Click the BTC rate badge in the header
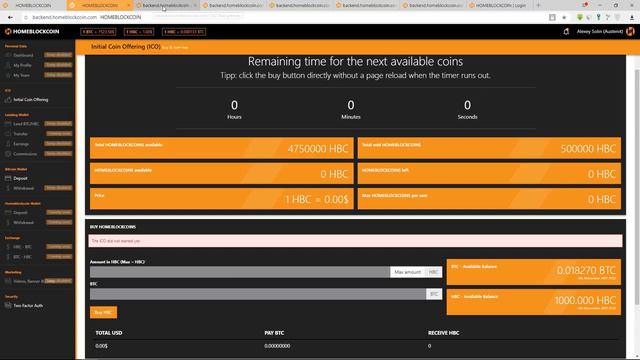Viewport: 640px width, 360px height. click(98, 32)
